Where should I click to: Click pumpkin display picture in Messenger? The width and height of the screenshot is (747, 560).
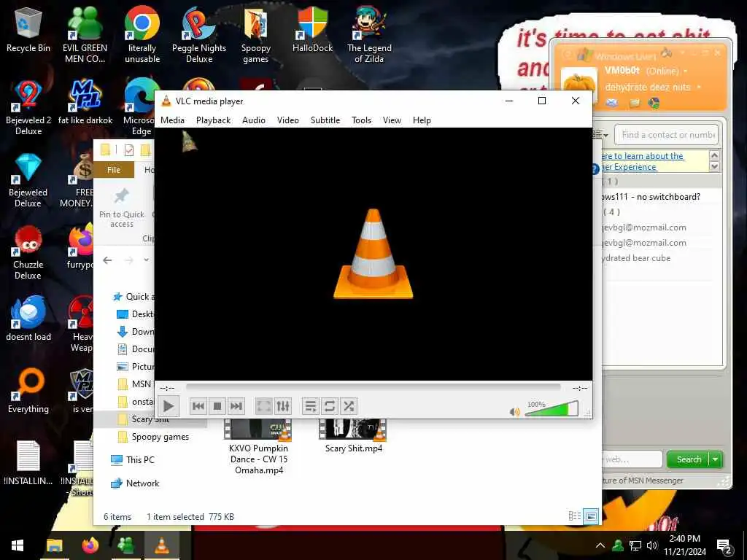click(579, 85)
